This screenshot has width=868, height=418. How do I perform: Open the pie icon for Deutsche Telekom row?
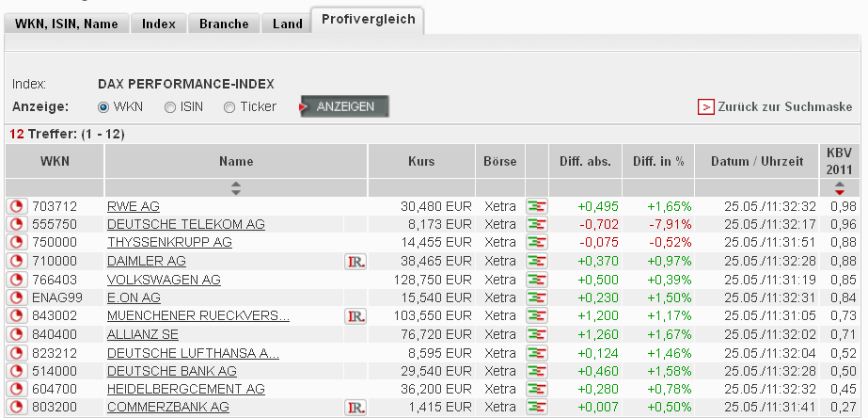17,224
